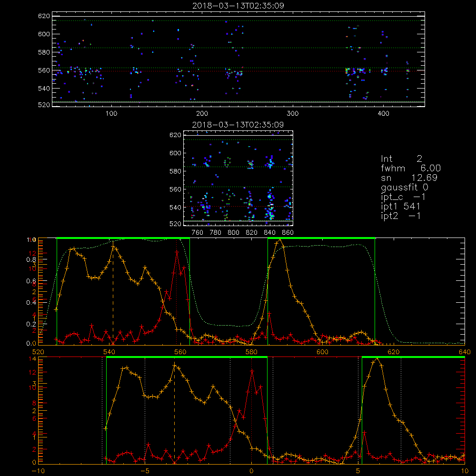Select the 'ipt_c -1' info line

click(x=403, y=197)
